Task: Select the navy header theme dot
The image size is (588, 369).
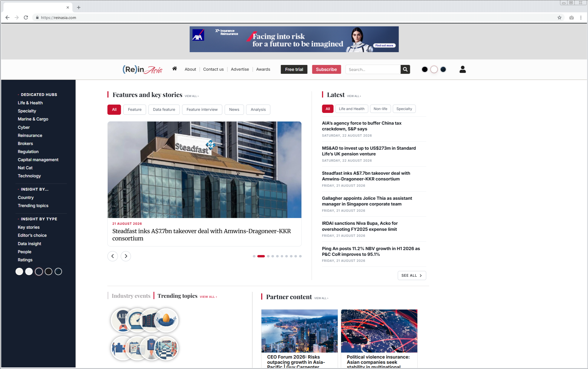Action: pyautogui.click(x=443, y=69)
